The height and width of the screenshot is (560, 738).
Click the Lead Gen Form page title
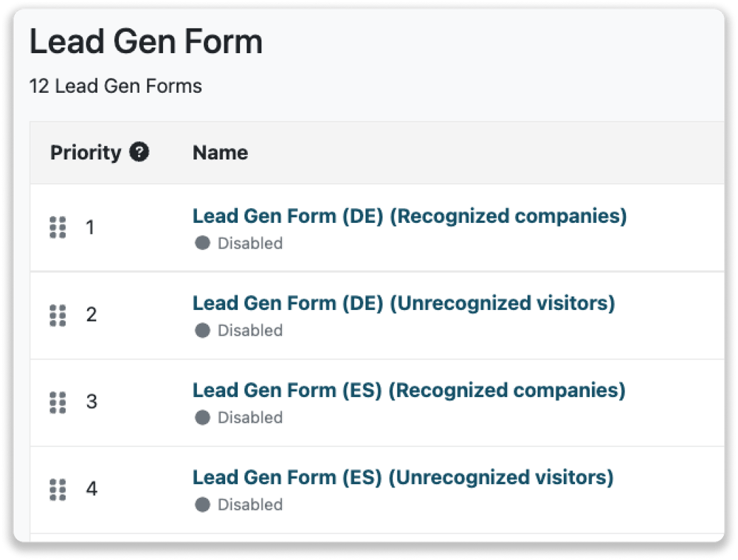145,42
